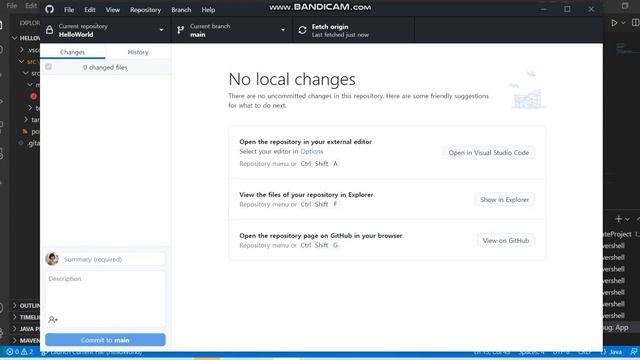Click the errors icon in VS Code status bar
This screenshot has height=360, width=640.
pos(9,351)
